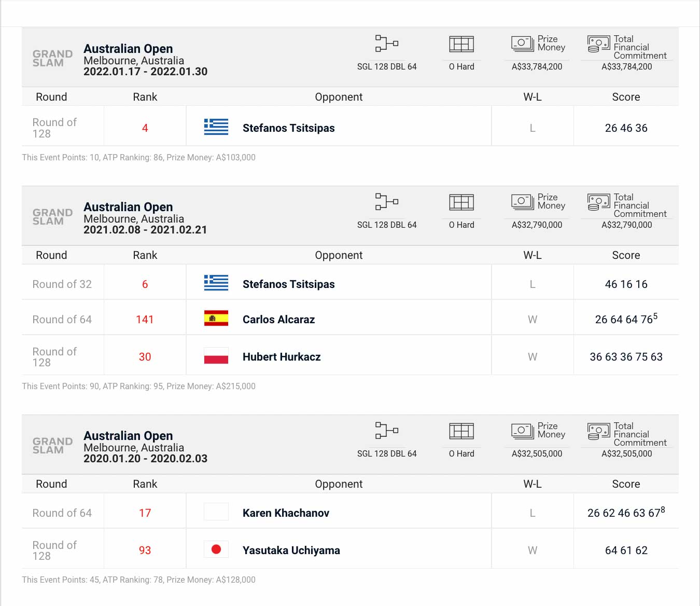This screenshot has height=606, width=700.
Task: Click the Greek flag in the 2021 Round of 32 row
Action: [x=216, y=283]
